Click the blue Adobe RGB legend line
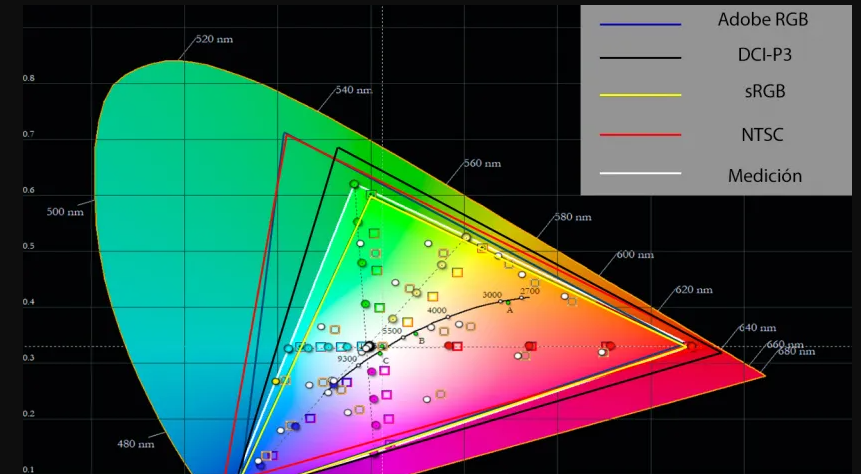This screenshot has width=861, height=474. pyautogui.click(x=640, y=23)
